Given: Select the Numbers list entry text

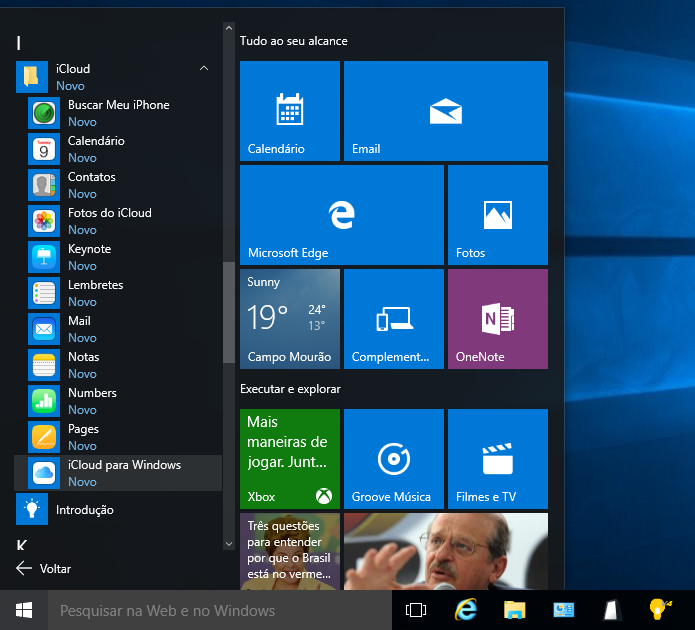Looking at the screenshot, I should click(92, 393).
